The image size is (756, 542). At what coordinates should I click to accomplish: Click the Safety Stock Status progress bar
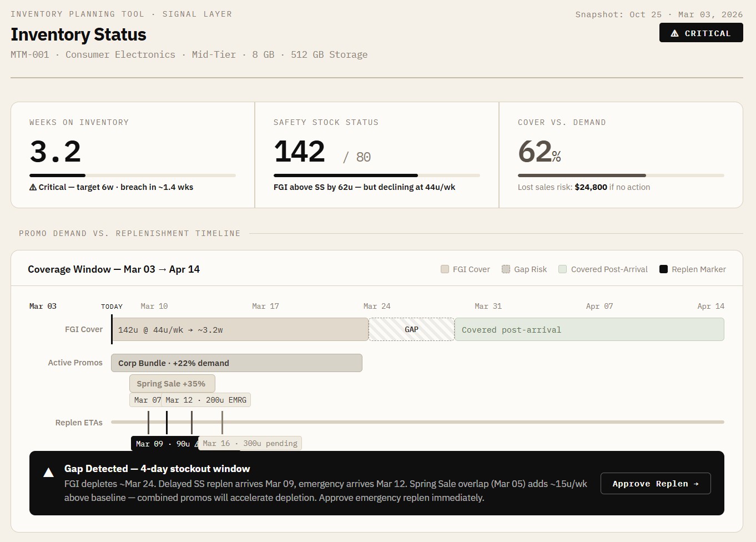(x=377, y=175)
